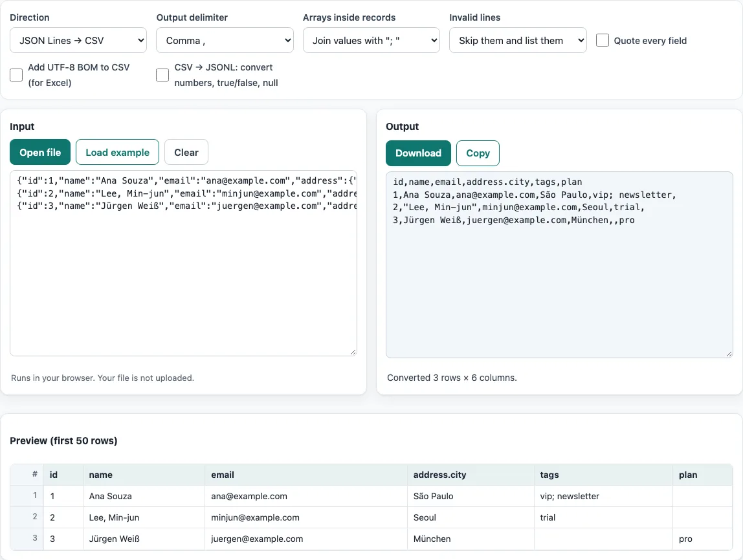Click the minjun@example.com cell
This screenshot has height=560, width=743.
(x=306, y=517)
